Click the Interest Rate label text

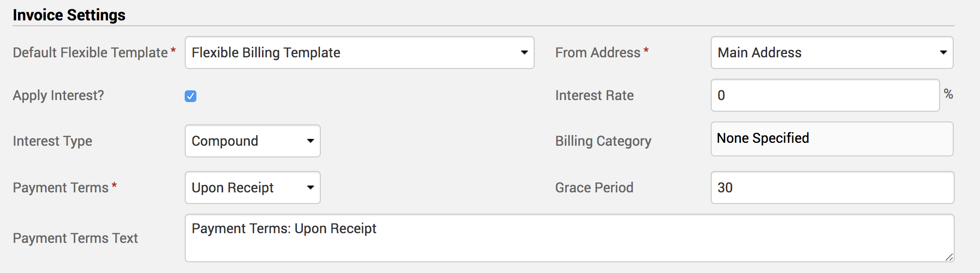tap(594, 95)
